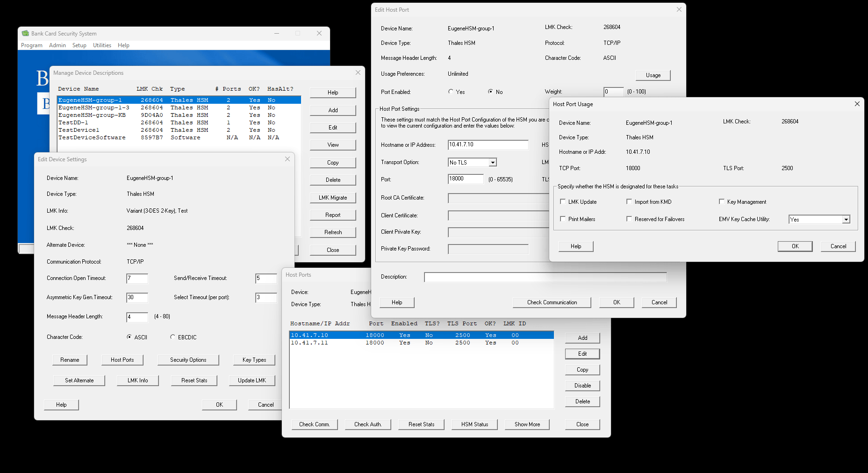Image resolution: width=868 pixels, height=473 pixels.
Task: Click the Weight input field
Action: pyautogui.click(x=613, y=92)
